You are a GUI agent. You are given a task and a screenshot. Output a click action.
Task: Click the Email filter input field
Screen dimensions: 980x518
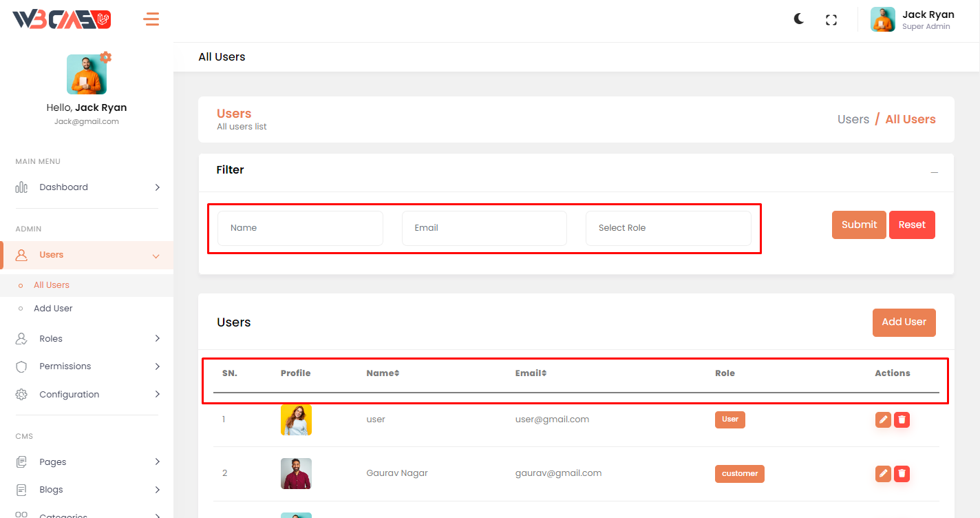click(484, 228)
